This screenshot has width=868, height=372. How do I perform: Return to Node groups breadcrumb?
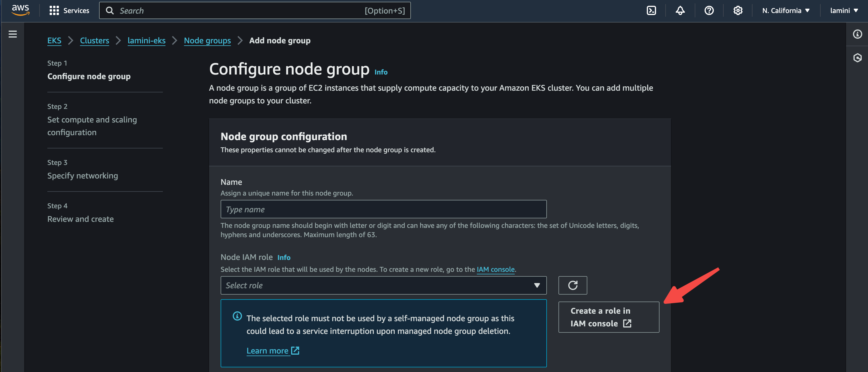pyautogui.click(x=207, y=40)
